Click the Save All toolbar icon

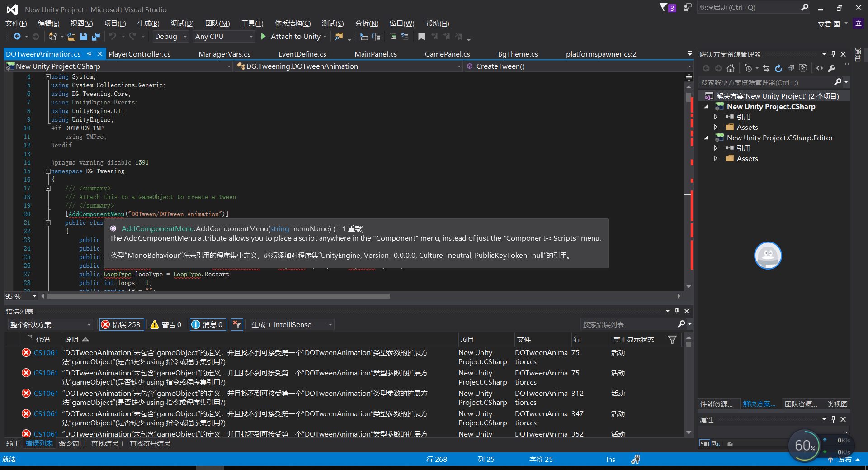tap(96, 37)
